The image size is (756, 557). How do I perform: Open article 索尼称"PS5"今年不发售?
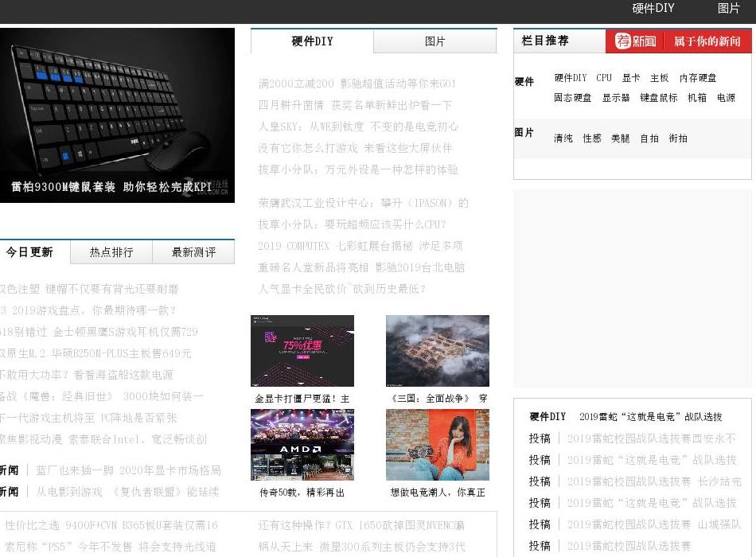click(111, 547)
